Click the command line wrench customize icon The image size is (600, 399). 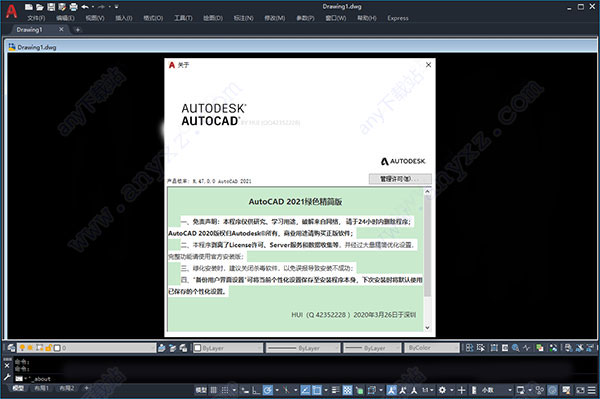click(7, 378)
